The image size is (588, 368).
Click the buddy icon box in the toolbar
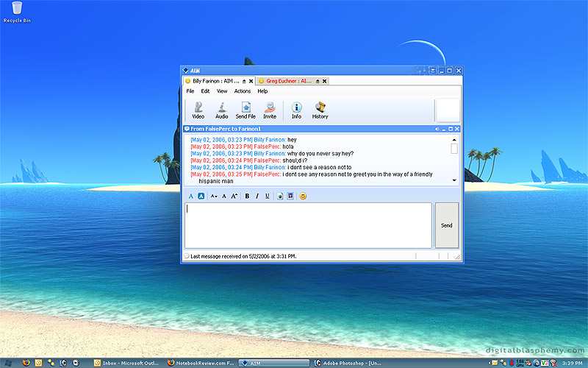click(448, 110)
